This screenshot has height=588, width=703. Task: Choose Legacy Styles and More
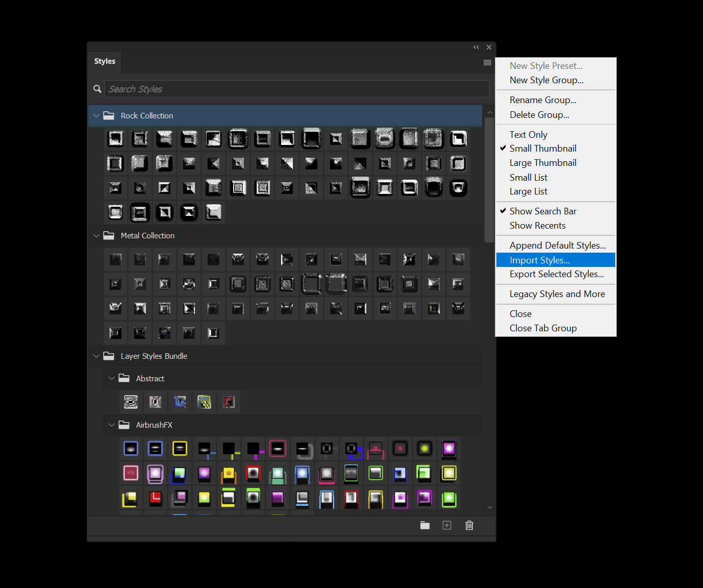click(x=556, y=294)
